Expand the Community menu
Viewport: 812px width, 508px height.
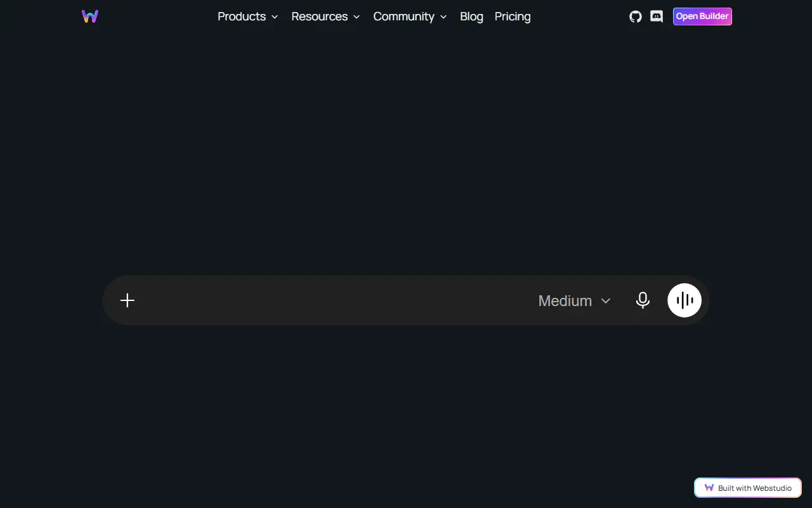coord(410,17)
